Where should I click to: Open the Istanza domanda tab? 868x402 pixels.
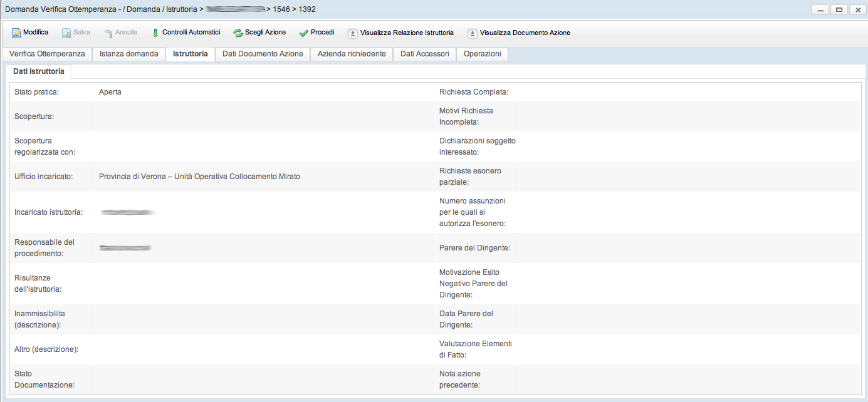[128, 54]
